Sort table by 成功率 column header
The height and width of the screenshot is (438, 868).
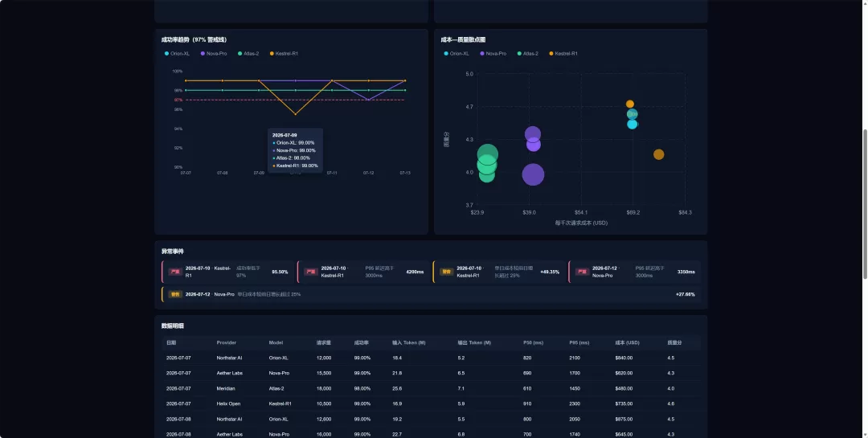362,342
